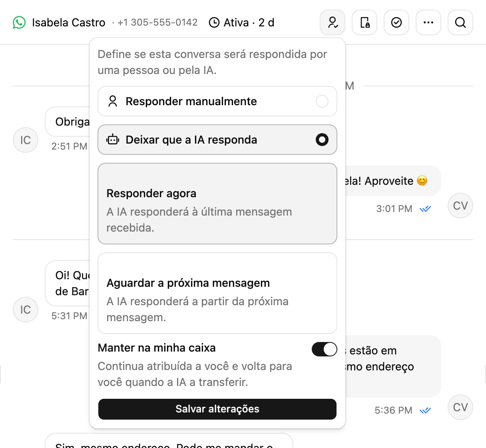Click the clock icon beside Ativa

[214, 22]
